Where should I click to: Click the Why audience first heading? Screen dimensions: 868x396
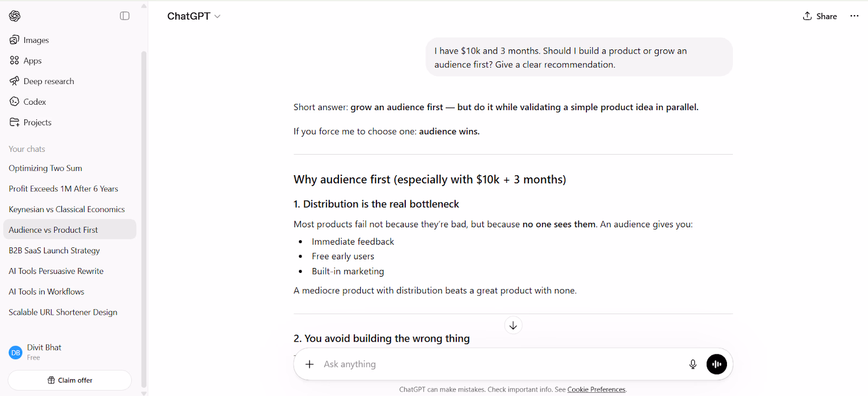point(430,180)
